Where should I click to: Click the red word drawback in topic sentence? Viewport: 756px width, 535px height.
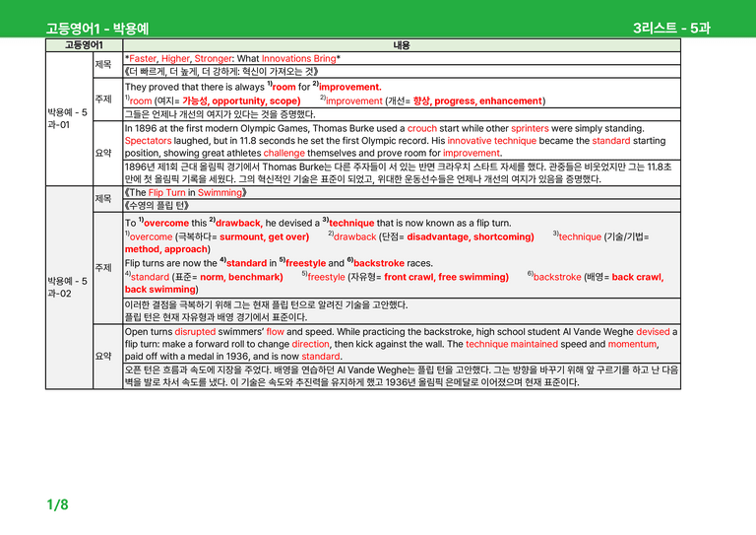238,223
